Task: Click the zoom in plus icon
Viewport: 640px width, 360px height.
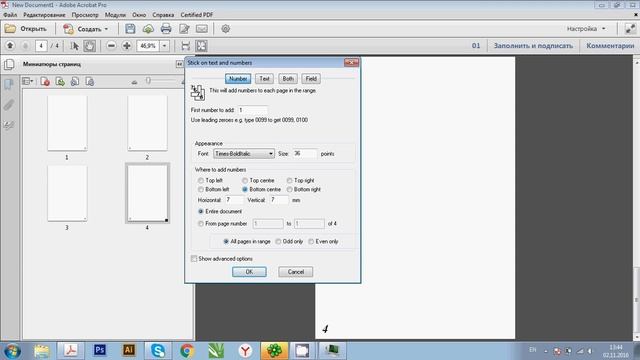Action: click(127, 46)
